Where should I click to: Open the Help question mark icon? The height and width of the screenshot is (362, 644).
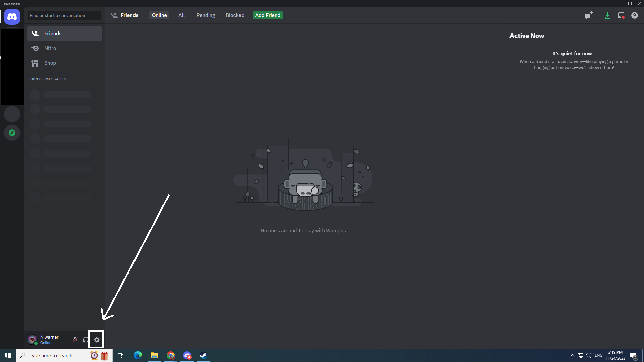[634, 15]
